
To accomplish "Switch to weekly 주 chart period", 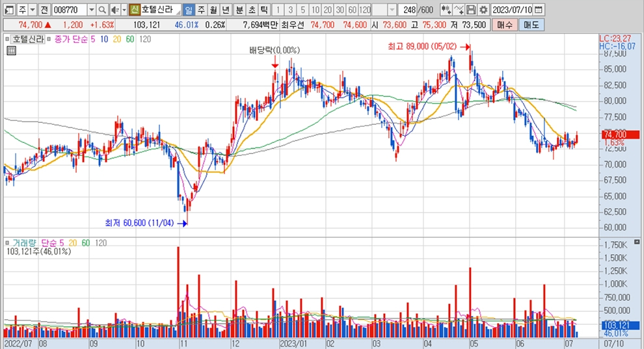I will coord(201,10).
